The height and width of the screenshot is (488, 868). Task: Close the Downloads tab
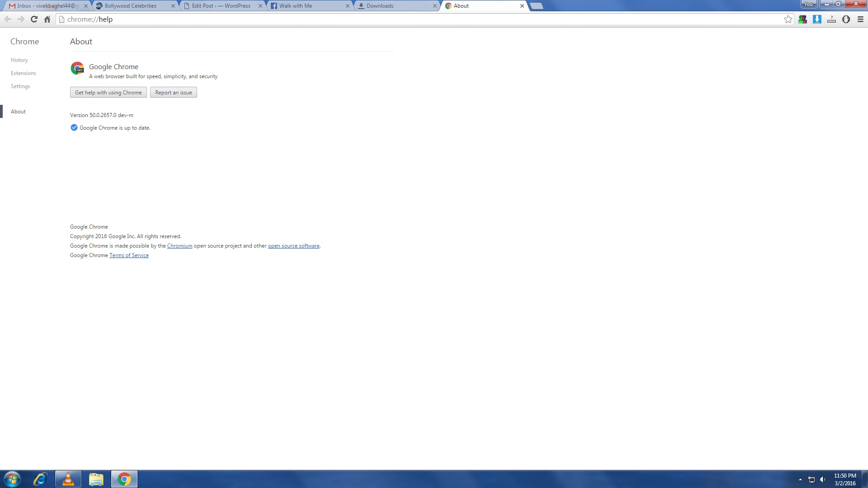click(434, 6)
